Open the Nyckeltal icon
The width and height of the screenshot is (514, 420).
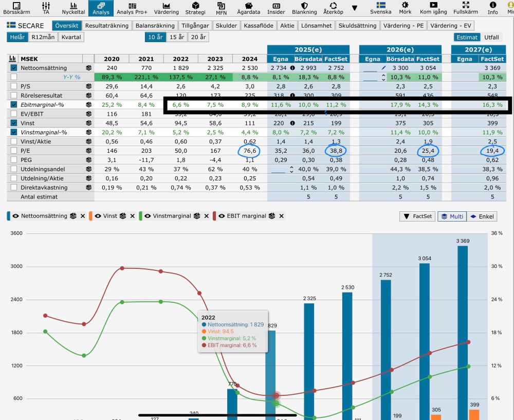pyautogui.click(x=74, y=8)
